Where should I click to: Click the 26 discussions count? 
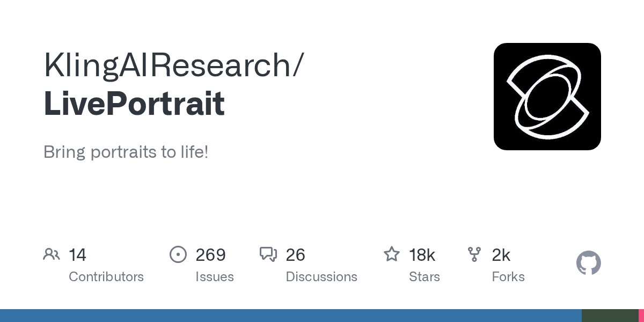tap(295, 254)
